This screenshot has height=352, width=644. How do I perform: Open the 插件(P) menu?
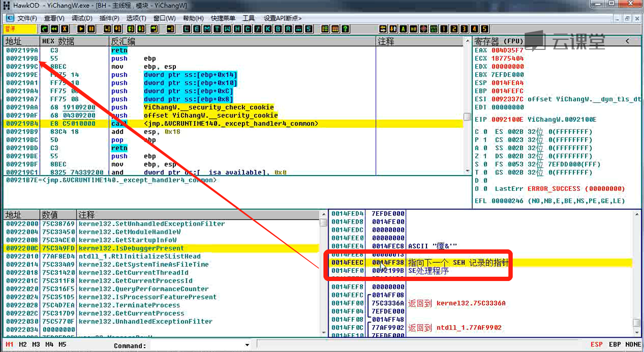click(109, 18)
